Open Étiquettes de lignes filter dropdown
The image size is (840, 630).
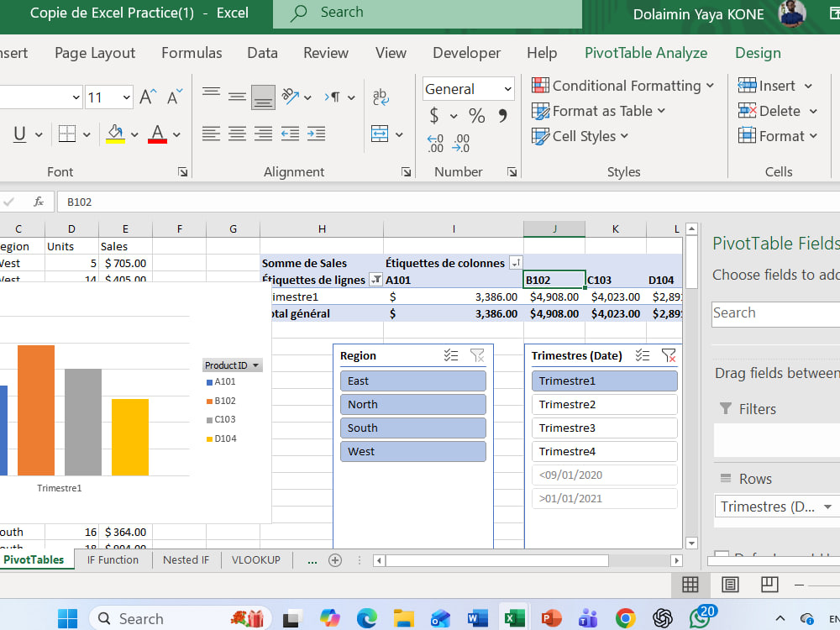376,280
